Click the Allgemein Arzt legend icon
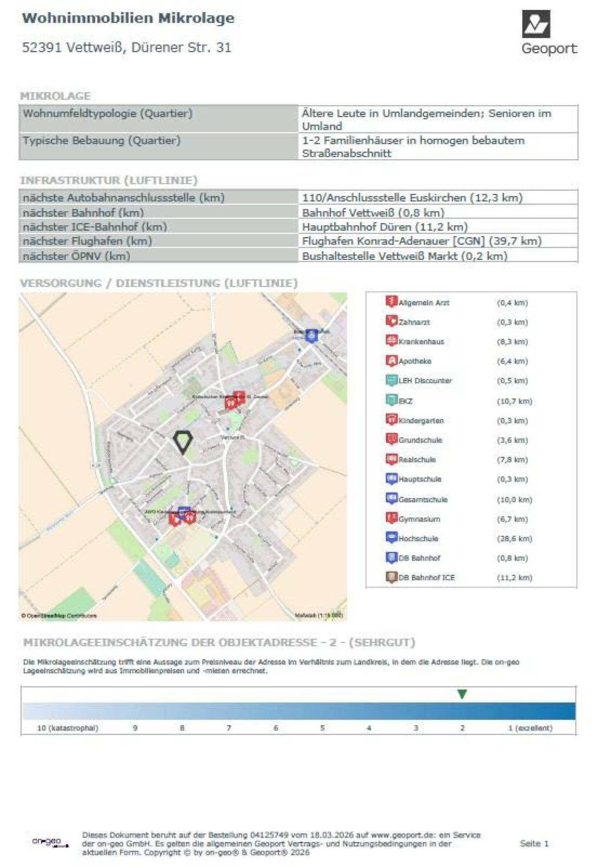This screenshot has width=609, height=868. pyautogui.click(x=392, y=301)
